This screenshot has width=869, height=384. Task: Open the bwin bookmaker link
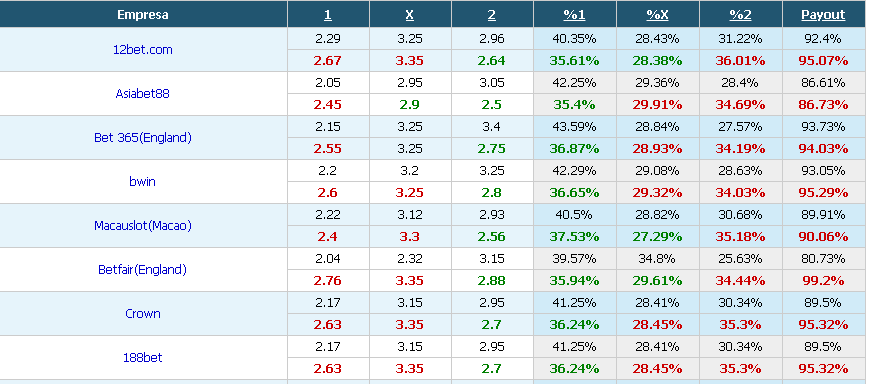[x=142, y=181]
